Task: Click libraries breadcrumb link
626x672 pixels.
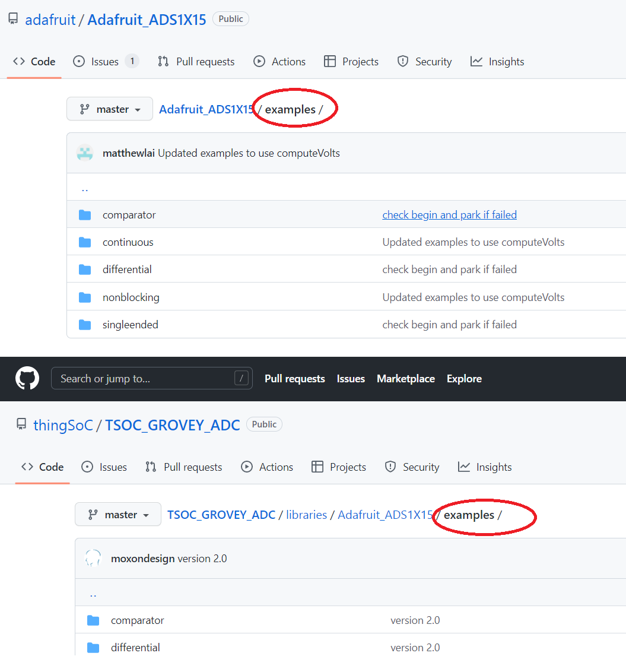Action: 306,515
